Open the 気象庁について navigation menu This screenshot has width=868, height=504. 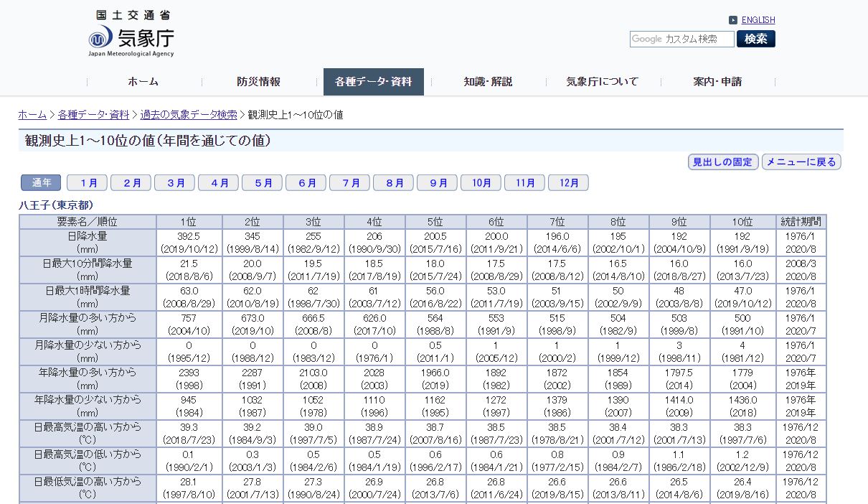tap(603, 82)
